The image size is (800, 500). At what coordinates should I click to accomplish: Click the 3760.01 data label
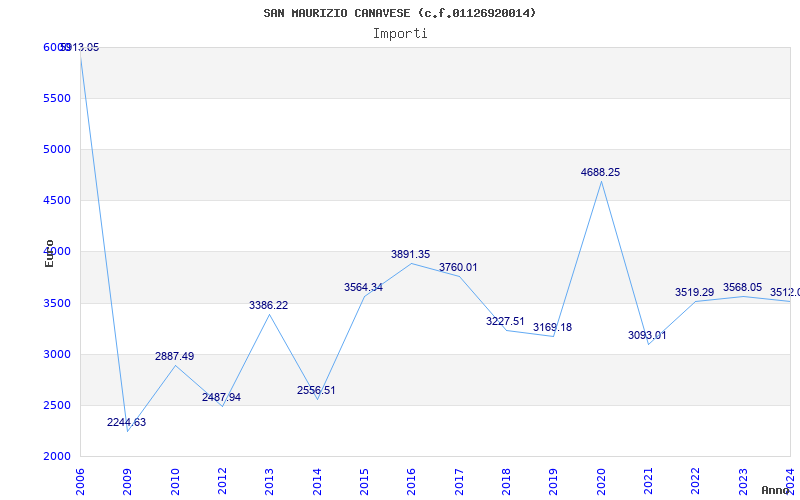pos(458,267)
